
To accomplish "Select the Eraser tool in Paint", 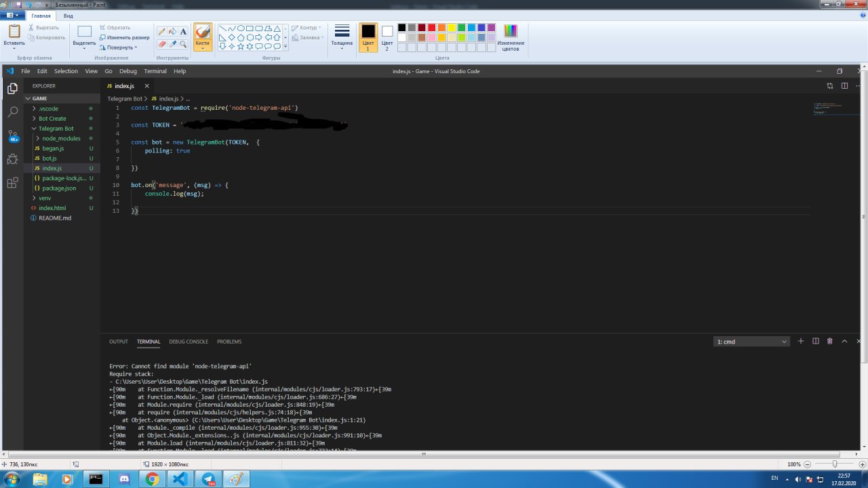I will (x=161, y=43).
